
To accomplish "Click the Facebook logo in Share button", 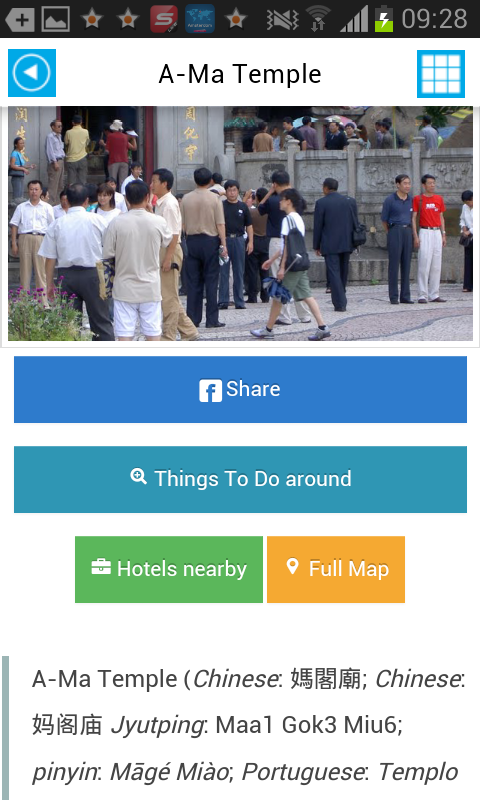I will [210, 390].
